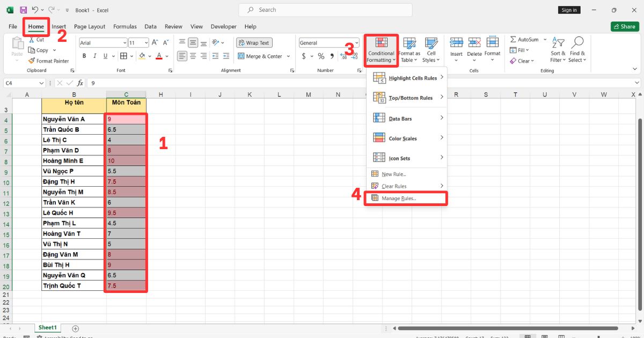Click the font color red swatch

(x=159, y=56)
